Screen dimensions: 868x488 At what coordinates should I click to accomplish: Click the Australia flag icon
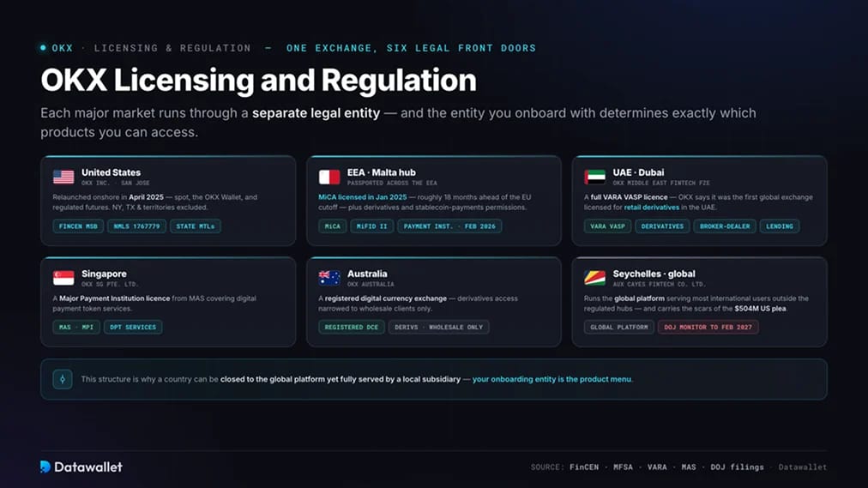tap(329, 278)
